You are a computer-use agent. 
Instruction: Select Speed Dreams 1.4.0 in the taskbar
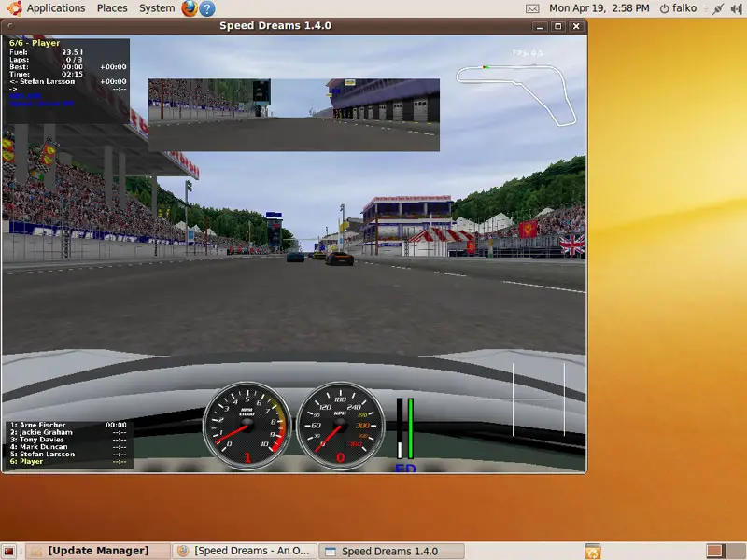(x=390, y=551)
